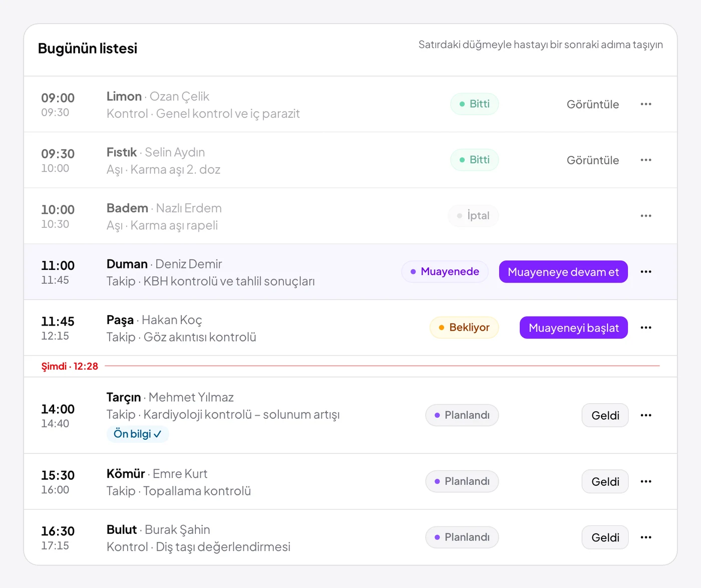This screenshot has width=701, height=588.
Task: Click the 09:00 appointment time
Action: click(x=58, y=98)
